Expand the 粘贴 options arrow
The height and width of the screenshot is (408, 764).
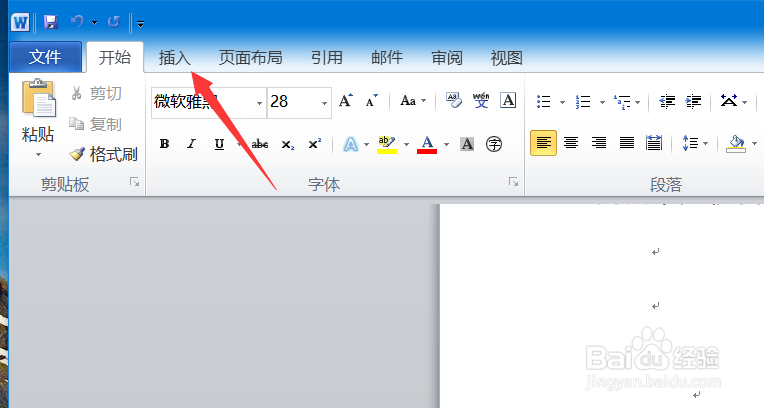coord(38,155)
